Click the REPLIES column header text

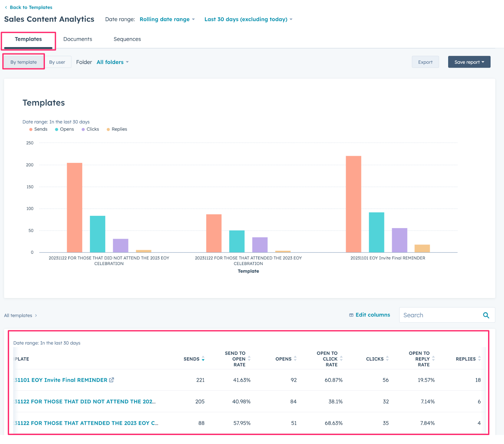(466, 359)
